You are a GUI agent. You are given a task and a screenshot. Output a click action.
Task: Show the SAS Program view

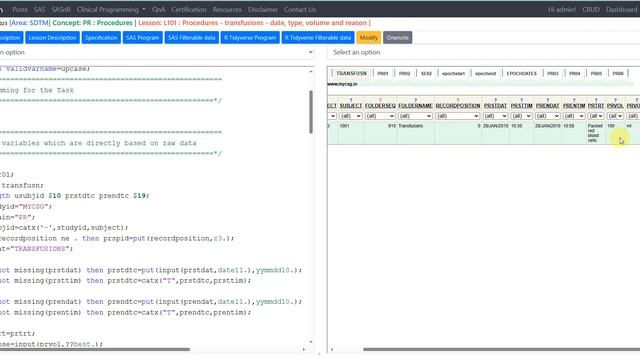142,38
